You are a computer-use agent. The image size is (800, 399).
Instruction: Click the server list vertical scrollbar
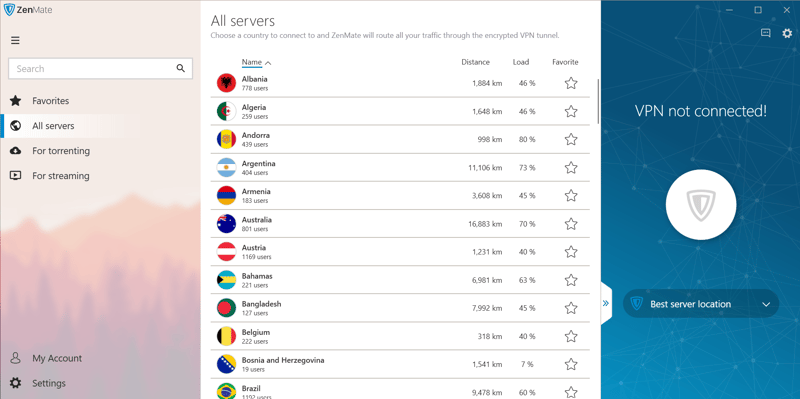pyautogui.click(x=598, y=101)
